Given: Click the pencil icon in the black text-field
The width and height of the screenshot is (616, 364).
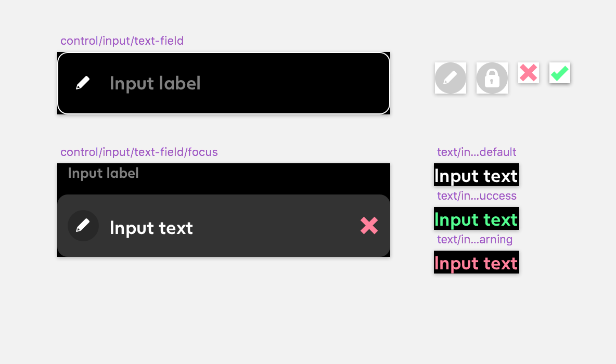Looking at the screenshot, I should (x=83, y=83).
